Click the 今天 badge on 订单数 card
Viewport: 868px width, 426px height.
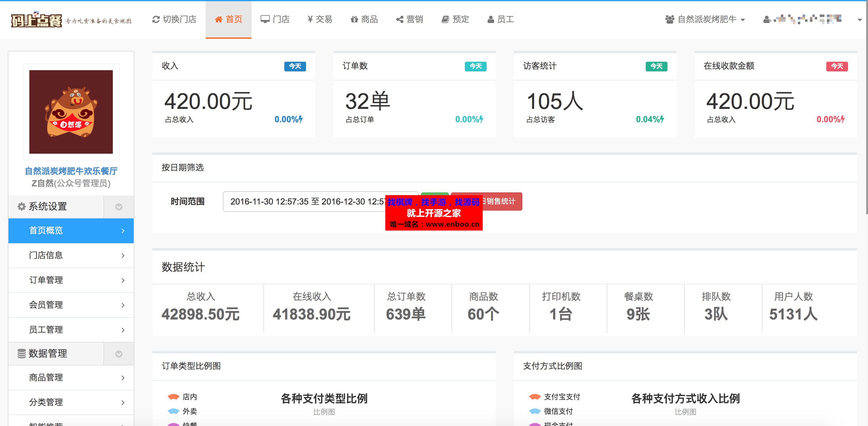(475, 66)
